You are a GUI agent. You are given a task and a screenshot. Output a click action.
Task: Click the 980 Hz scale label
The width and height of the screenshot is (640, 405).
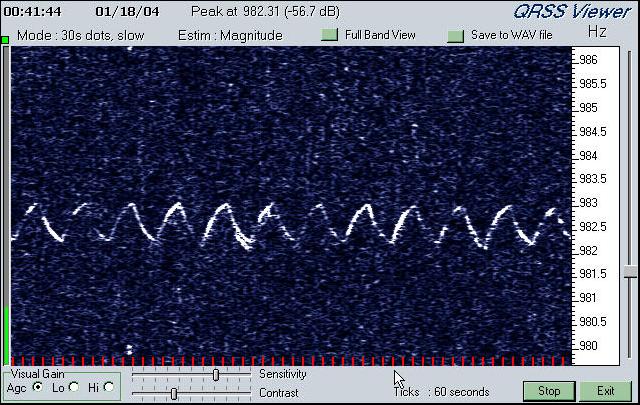pos(588,346)
